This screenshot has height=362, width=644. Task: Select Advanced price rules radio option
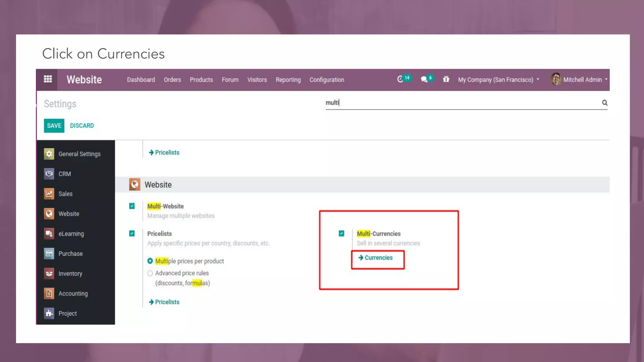coord(150,273)
